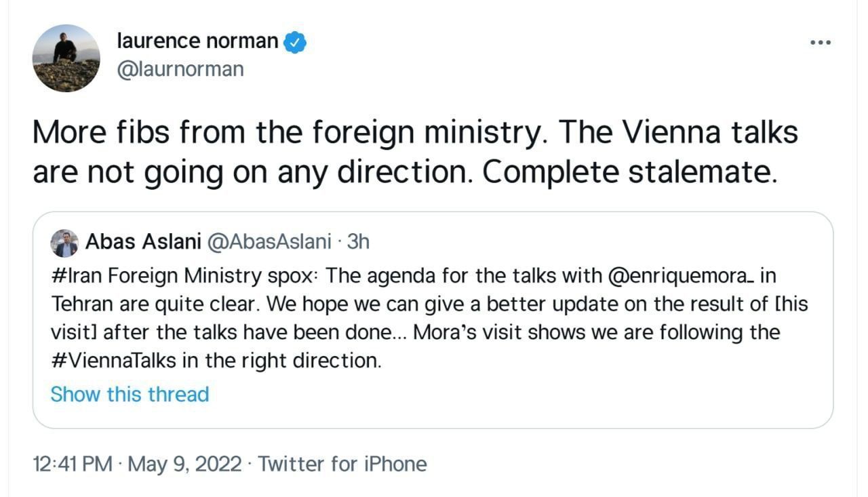
Task: Open the @AbasAslani handle
Action: coord(269,242)
